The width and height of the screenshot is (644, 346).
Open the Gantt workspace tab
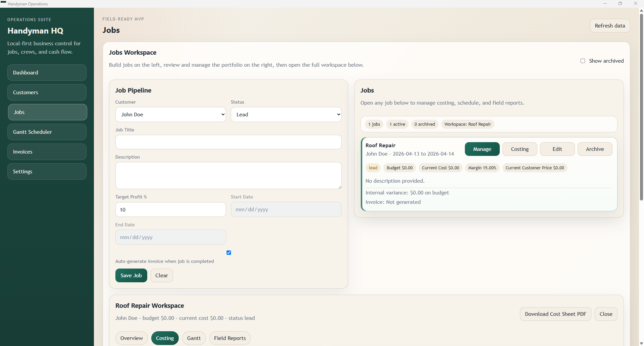(194, 338)
